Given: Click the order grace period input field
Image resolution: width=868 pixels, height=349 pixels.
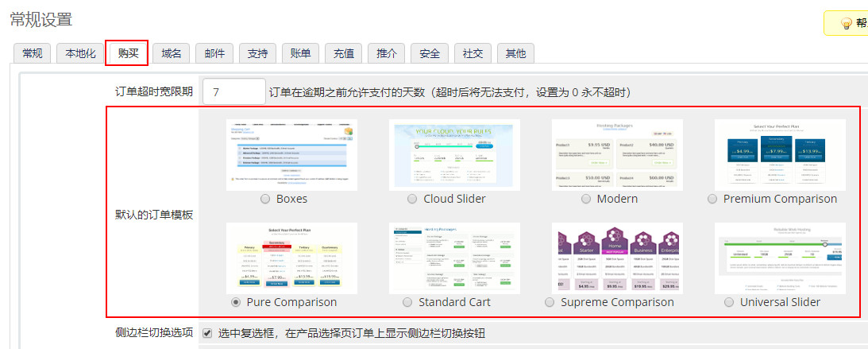Looking at the screenshot, I should pyautogui.click(x=234, y=91).
